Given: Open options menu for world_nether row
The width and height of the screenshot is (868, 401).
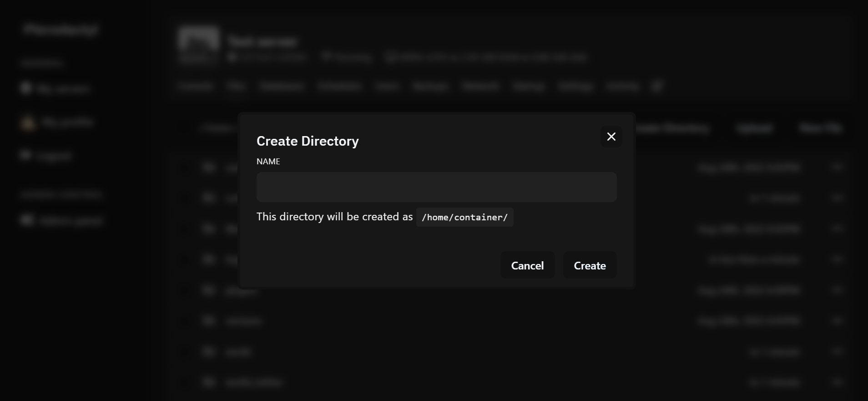Looking at the screenshot, I should pos(837,382).
